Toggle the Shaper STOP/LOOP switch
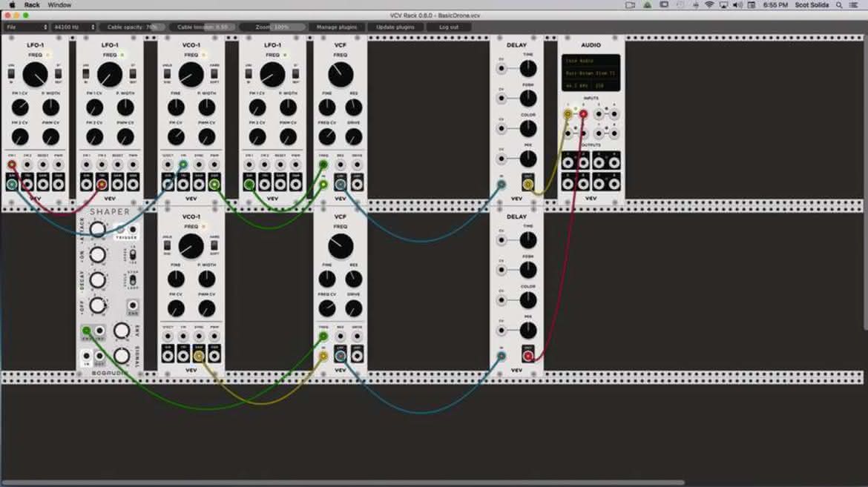This screenshot has width=868, height=487. point(133,280)
